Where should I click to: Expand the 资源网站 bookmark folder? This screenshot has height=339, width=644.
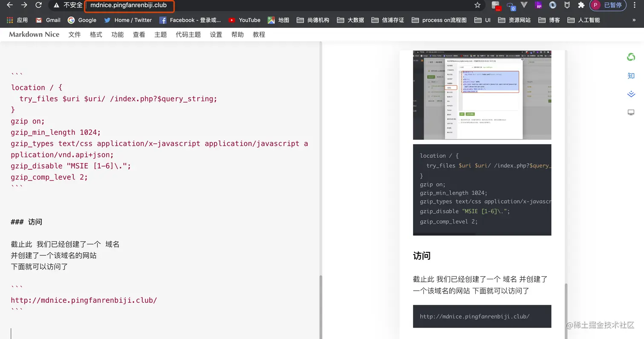(x=514, y=20)
